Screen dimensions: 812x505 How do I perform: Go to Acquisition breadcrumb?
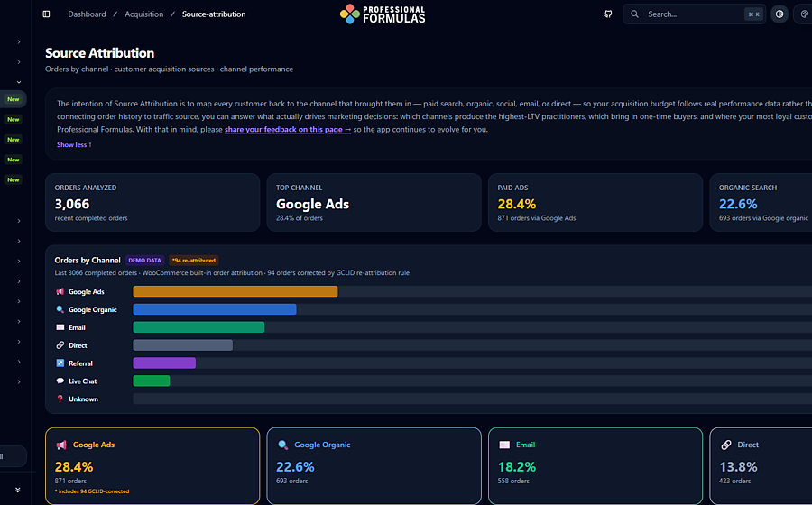(x=144, y=14)
